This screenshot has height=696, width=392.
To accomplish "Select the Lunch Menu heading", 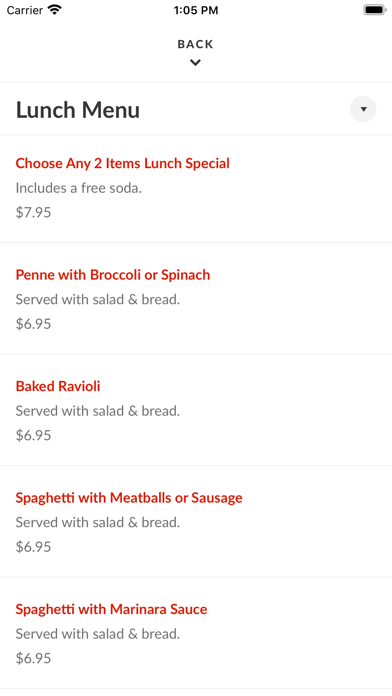I will [78, 110].
